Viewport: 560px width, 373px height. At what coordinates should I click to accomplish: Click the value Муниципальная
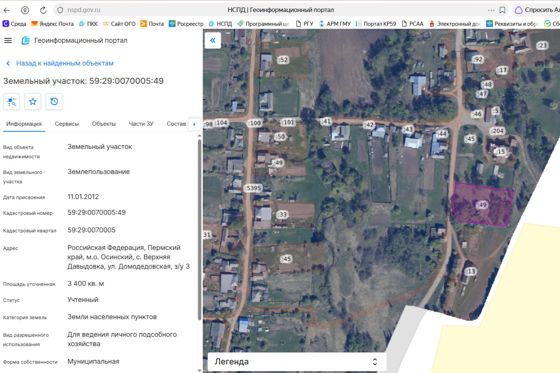[x=93, y=362]
